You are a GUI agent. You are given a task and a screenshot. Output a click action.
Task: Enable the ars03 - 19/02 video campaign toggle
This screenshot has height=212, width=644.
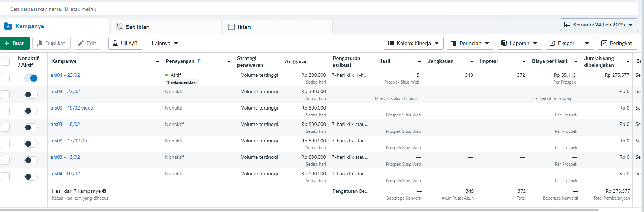[x=31, y=111]
